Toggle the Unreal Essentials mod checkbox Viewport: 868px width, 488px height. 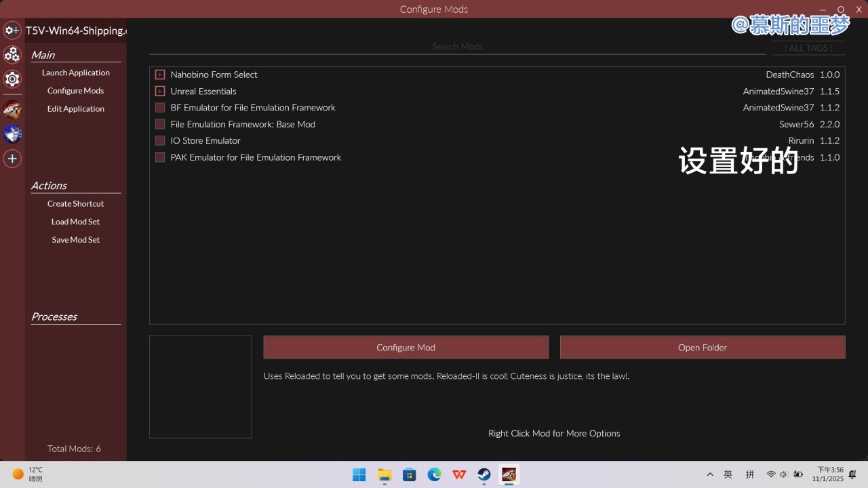coord(160,91)
